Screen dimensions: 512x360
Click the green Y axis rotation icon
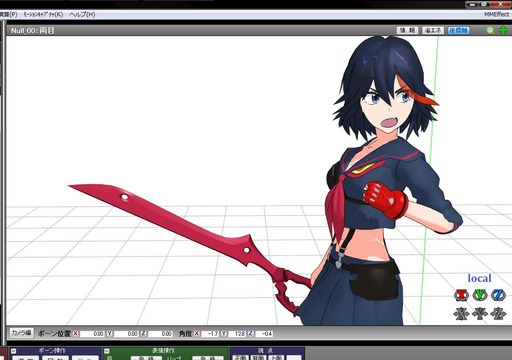coord(480,295)
